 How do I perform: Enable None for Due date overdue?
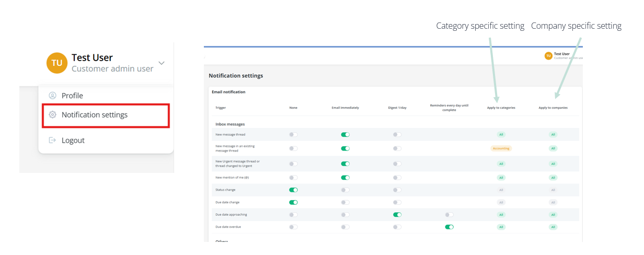(293, 227)
